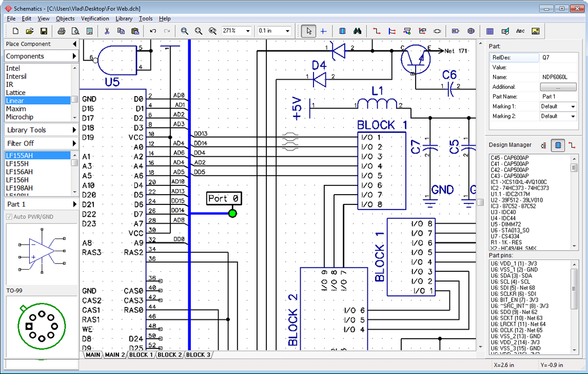
Task: Open the zoom level dropdown showing 271%
Action: (x=248, y=31)
